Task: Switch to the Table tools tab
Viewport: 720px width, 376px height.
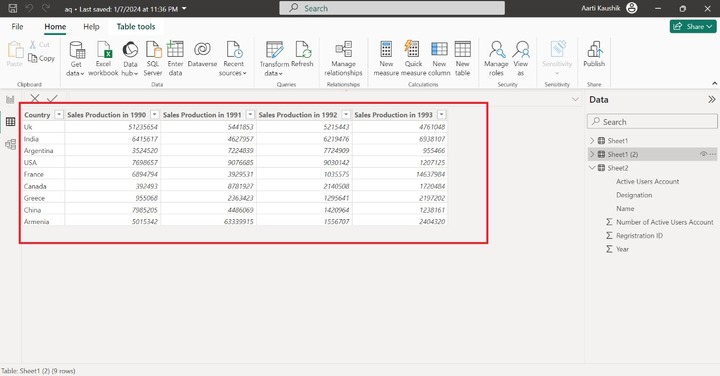Action: pyautogui.click(x=136, y=27)
